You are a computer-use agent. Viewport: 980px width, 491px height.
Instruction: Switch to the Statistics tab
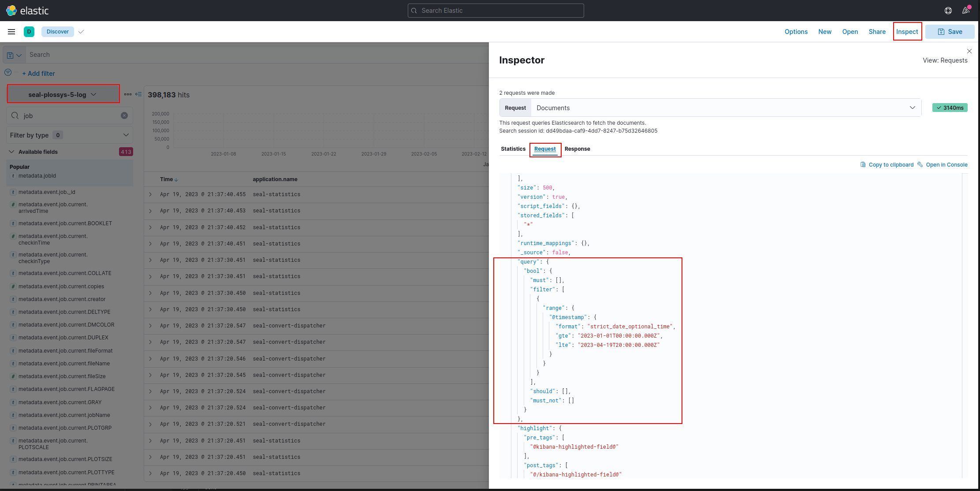coord(513,149)
